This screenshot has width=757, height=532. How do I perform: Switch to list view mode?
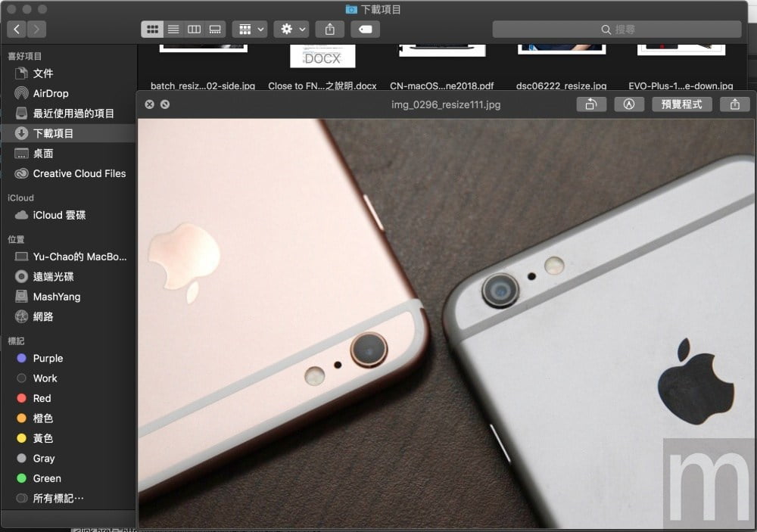point(173,30)
